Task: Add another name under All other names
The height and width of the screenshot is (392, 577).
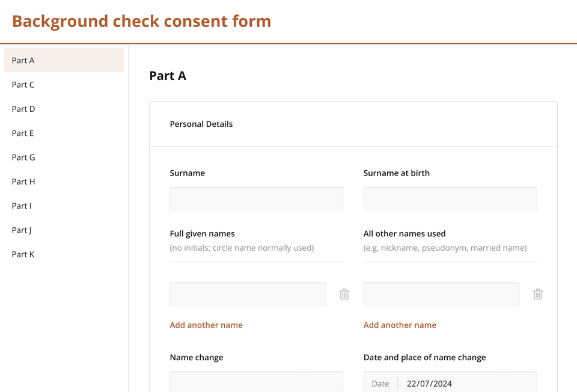Action: click(x=400, y=325)
